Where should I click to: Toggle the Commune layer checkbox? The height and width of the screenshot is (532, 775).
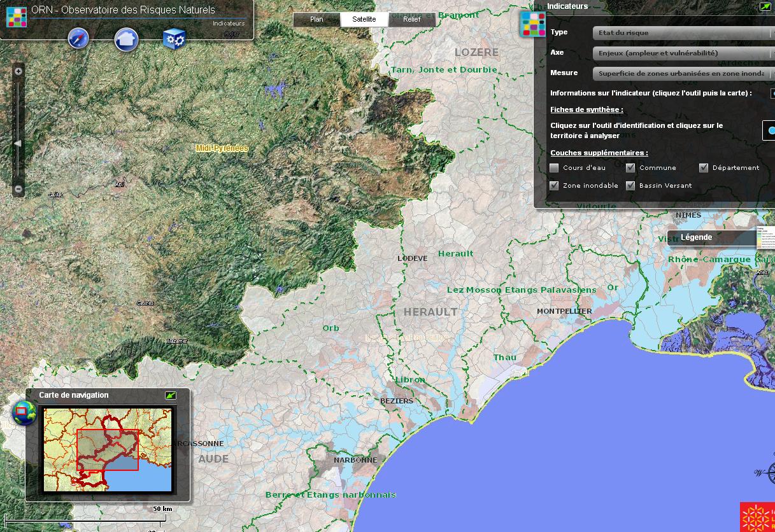point(630,168)
